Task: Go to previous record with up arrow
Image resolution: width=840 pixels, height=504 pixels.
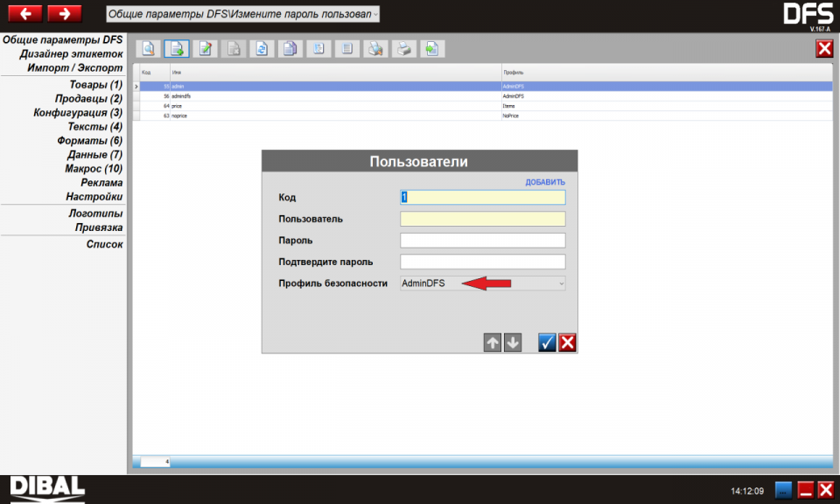Action: coord(493,343)
